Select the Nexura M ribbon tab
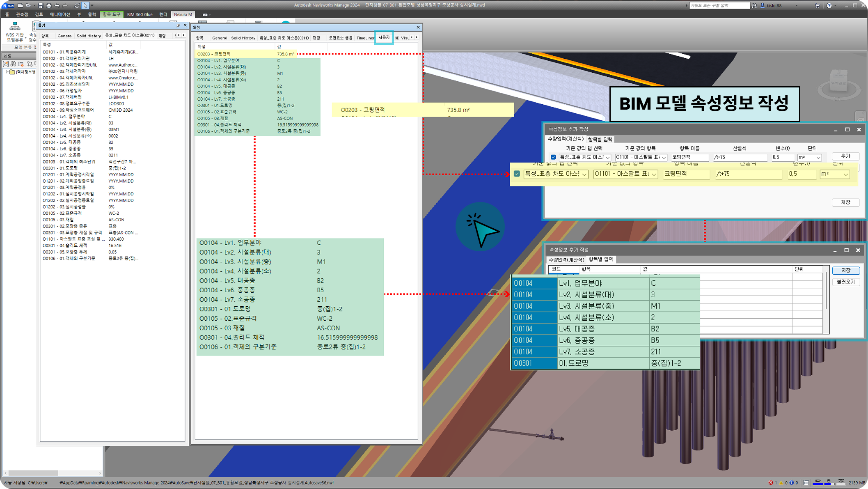Screen dimensions: 868x489 pyautogui.click(x=183, y=14)
